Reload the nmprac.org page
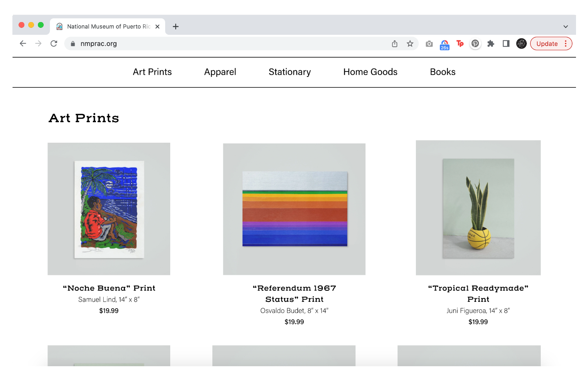588x384 pixels. click(54, 44)
